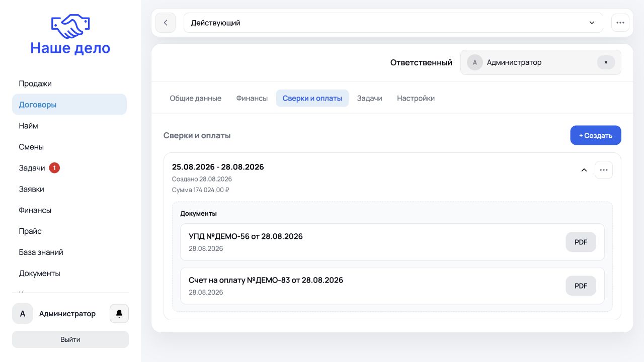The width and height of the screenshot is (644, 362).
Task: Open Договоры in the sidebar
Action: (x=69, y=105)
